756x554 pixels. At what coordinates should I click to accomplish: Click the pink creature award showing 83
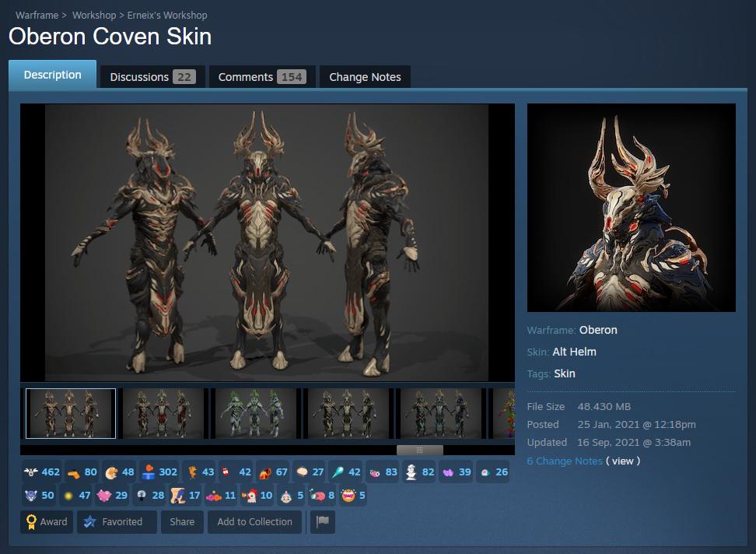[x=383, y=472]
